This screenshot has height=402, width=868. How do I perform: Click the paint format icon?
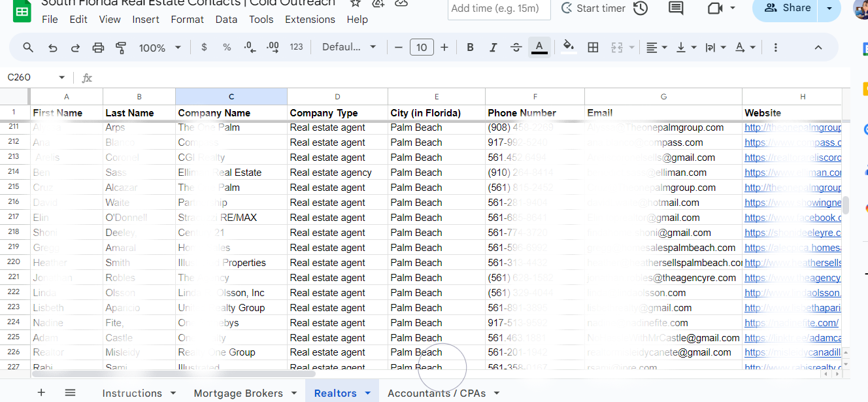pos(121,47)
